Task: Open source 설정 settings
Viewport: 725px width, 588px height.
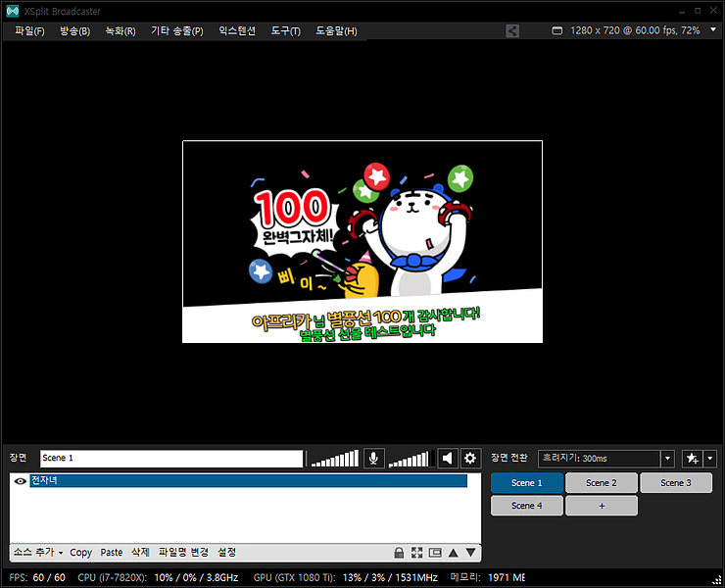Action: click(x=226, y=552)
